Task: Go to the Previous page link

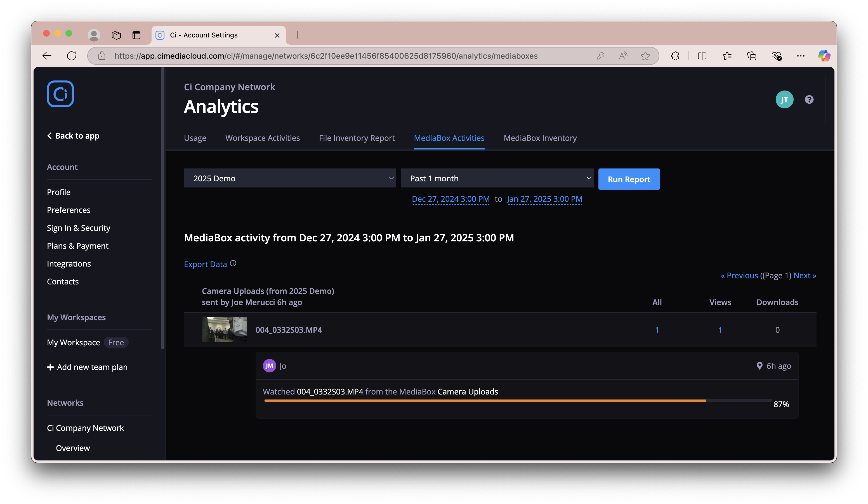Action: (739, 275)
